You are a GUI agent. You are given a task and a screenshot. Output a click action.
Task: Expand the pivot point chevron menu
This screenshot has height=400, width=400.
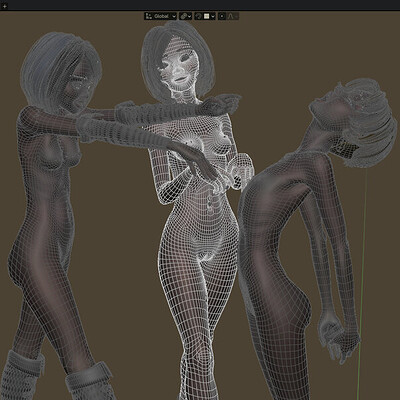(x=189, y=16)
